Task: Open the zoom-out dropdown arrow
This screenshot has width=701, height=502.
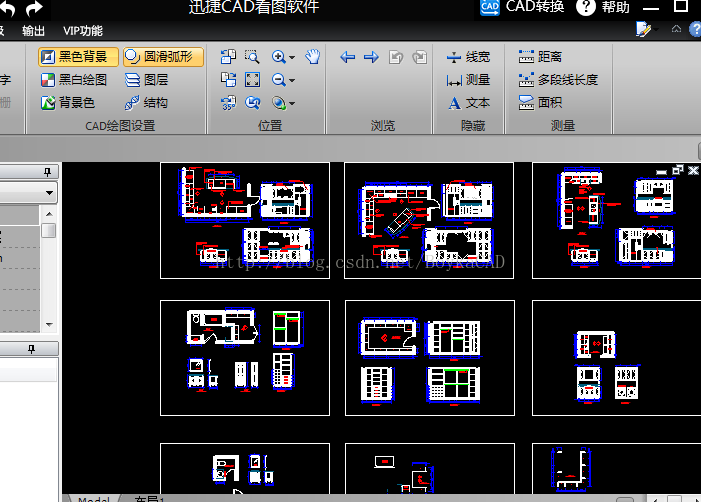Action: [x=292, y=81]
